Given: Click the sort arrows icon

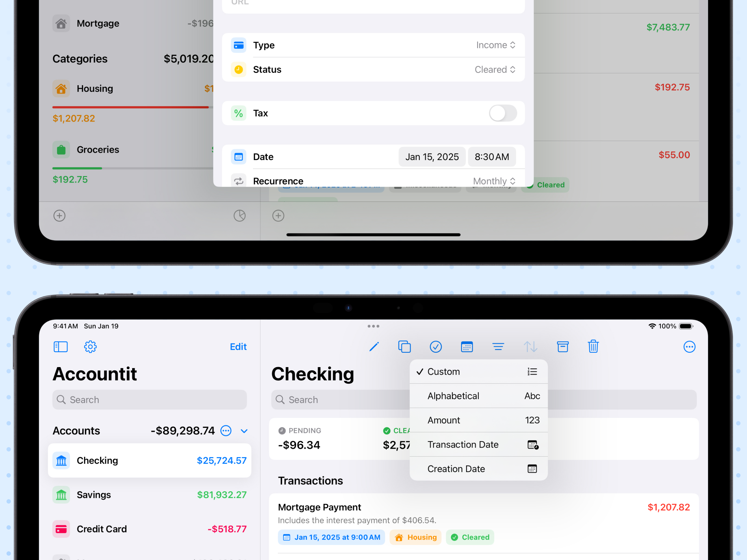Looking at the screenshot, I should (530, 347).
